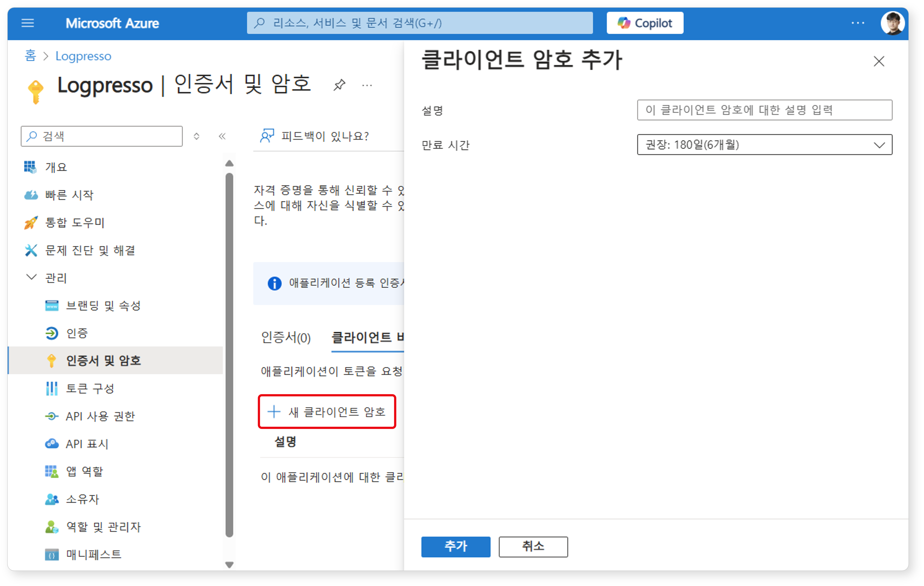
Task: Switch to the 인증서(0) tab
Action: click(x=286, y=337)
